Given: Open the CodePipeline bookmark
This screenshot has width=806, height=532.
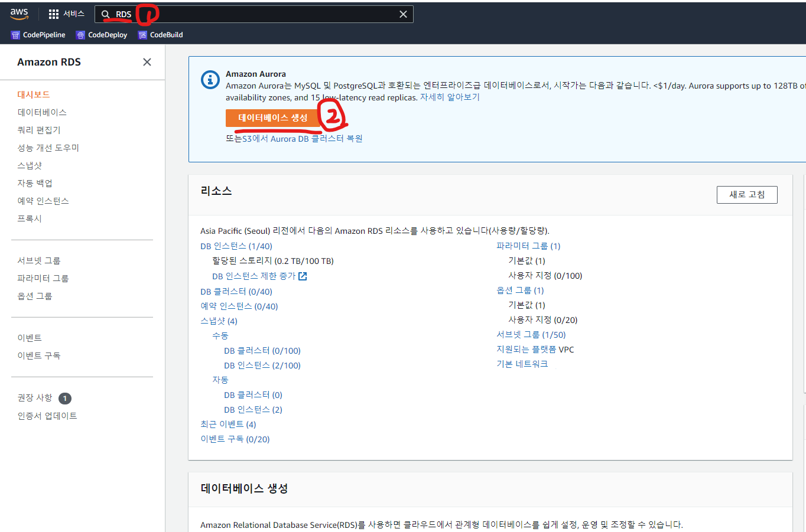Looking at the screenshot, I should [38, 35].
